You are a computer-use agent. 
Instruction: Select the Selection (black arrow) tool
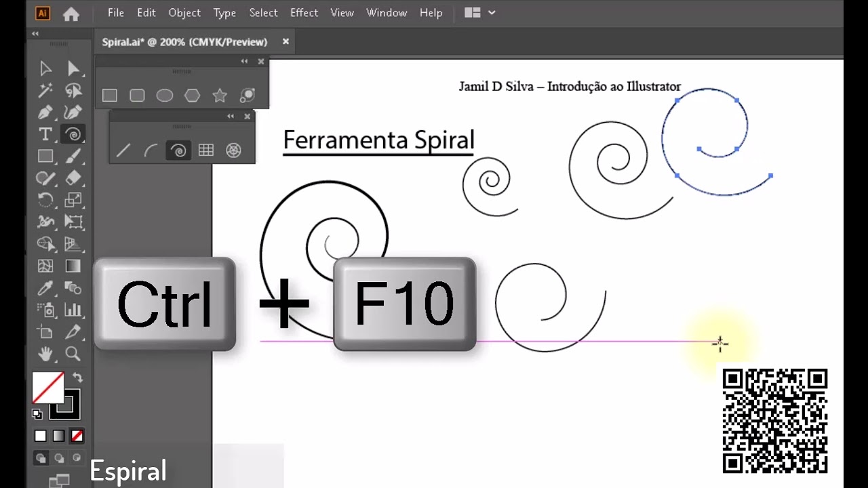[x=45, y=68]
